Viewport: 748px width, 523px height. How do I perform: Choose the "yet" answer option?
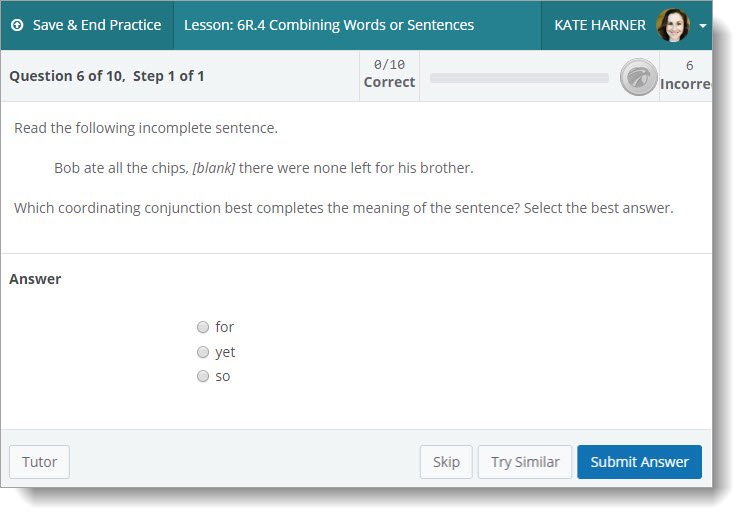click(203, 352)
